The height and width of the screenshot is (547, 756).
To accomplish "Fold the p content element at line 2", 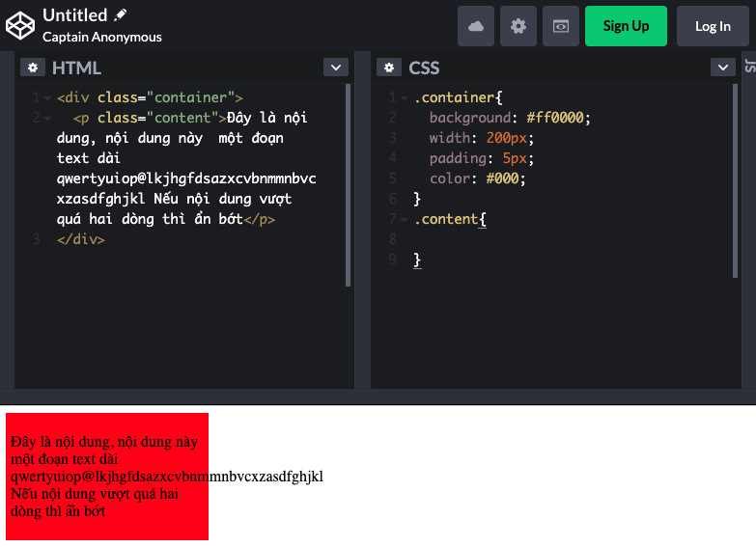I will 47,119.
